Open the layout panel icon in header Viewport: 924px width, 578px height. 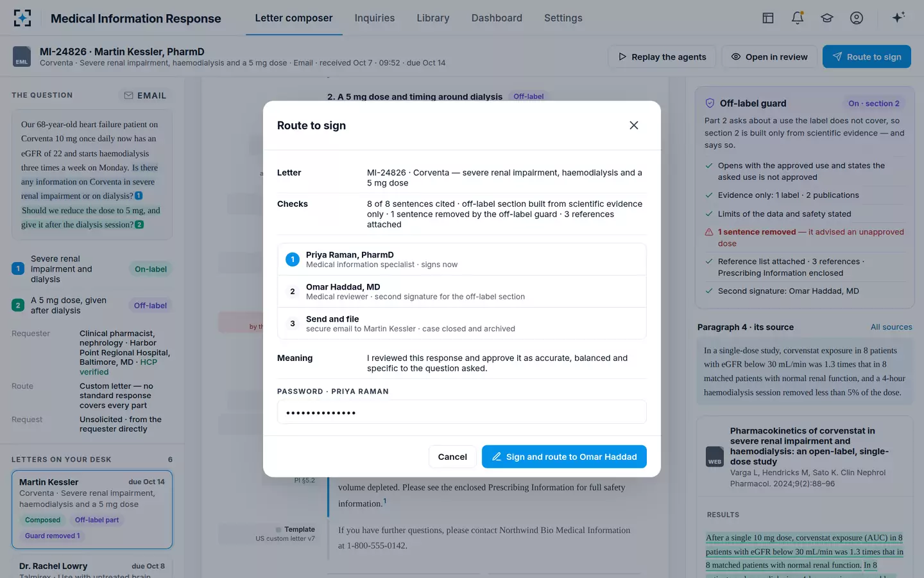pyautogui.click(x=768, y=18)
